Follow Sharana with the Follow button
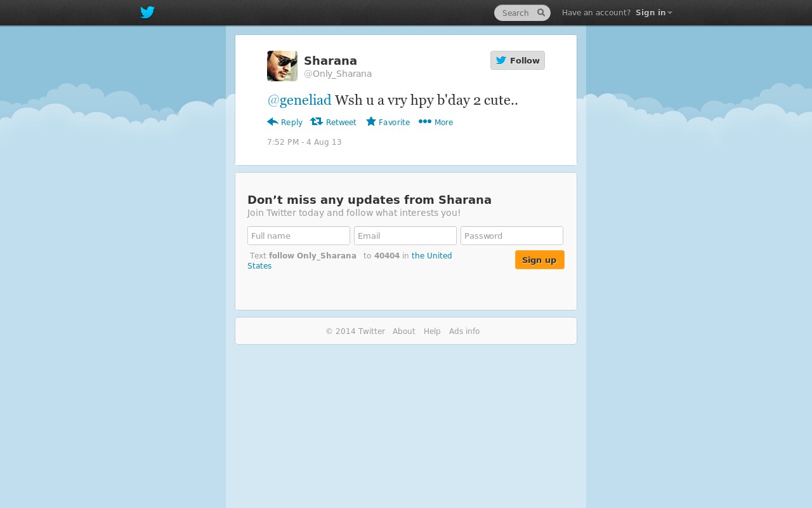Viewport: 812px width, 508px height. click(x=518, y=60)
